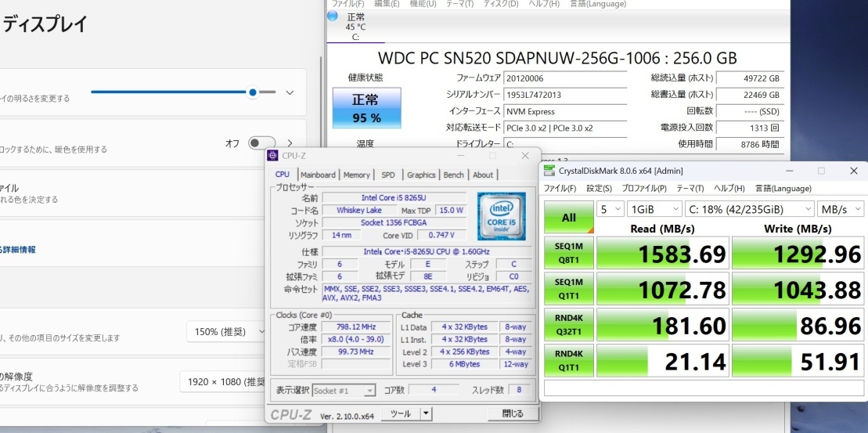
Task: Click the 総書込量 value 22469 GB
Action: click(x=750, y=96)
